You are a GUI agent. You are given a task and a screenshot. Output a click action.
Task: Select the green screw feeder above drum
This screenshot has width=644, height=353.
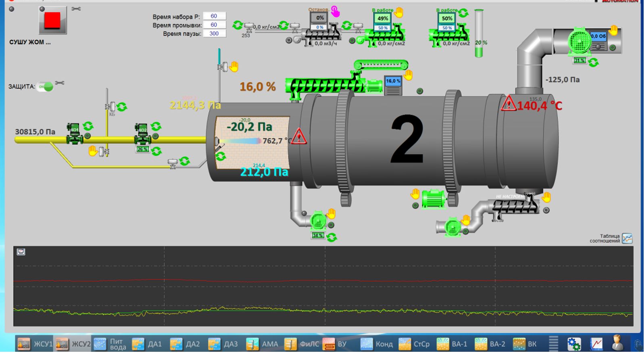[x=325, y=86]
